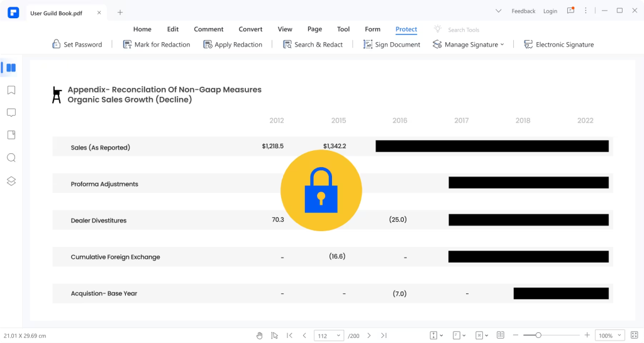Open the page number dropdown showing 112
Viewport: 644px width, 343px height.
coord(329,335)
